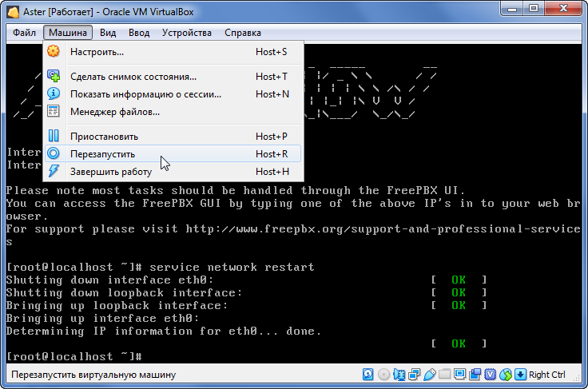Choose Настроить... from the Машина menu
The width and height of the screenshot is (588, 389).
click(x=173, y=52)
